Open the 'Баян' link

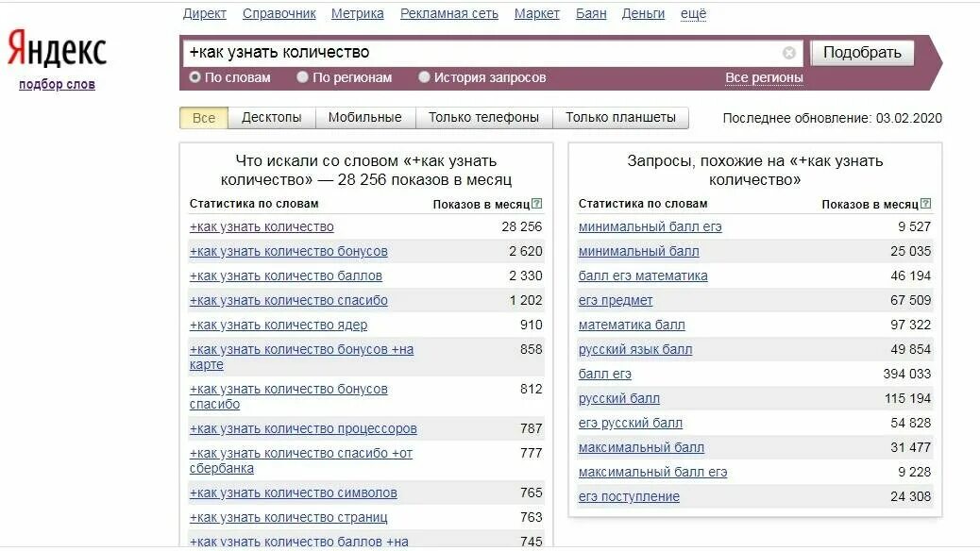[x=591, y=14]
